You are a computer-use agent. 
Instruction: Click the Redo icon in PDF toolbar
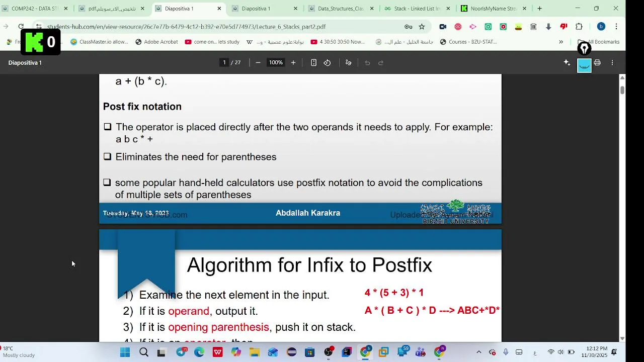tap(381, 62)
